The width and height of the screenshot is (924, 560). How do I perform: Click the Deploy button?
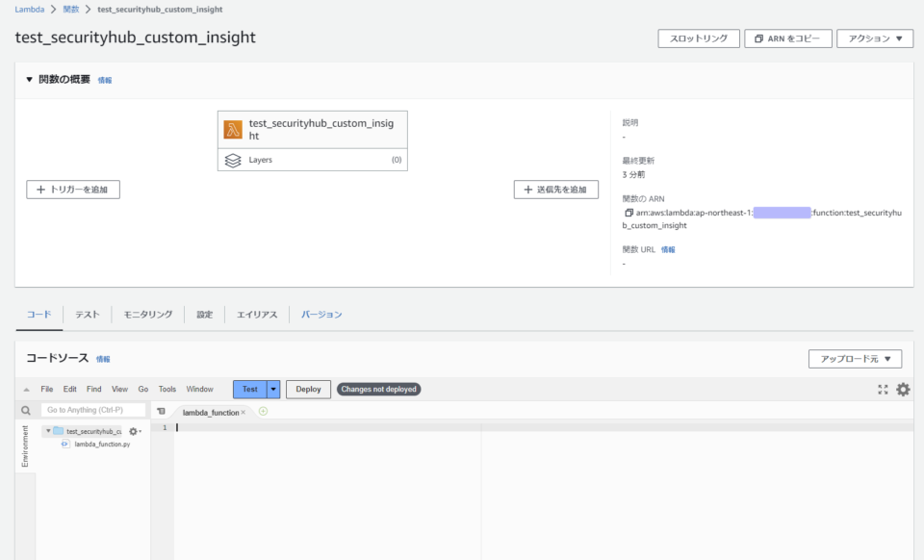click(308, 390)
